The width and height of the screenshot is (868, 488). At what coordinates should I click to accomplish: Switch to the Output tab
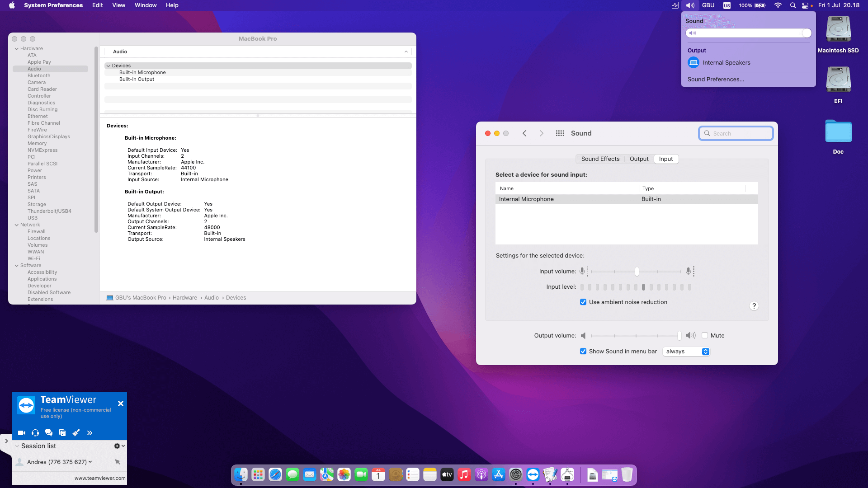(x=639, y=159)
